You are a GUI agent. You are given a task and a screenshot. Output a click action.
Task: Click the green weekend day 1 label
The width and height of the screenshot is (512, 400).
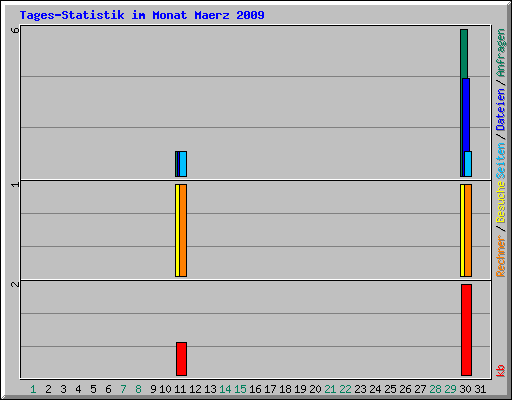pos(33,389)
